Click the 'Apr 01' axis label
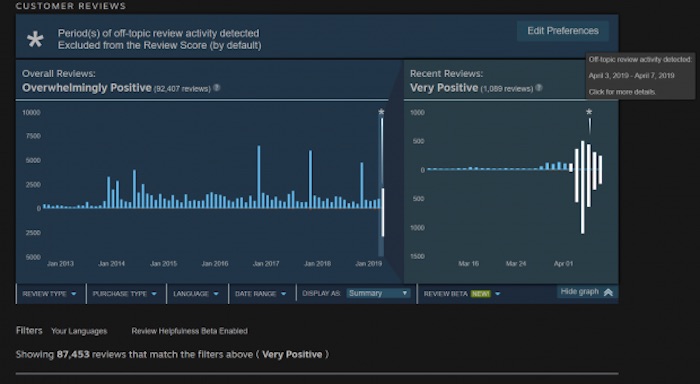 point(563,263)
